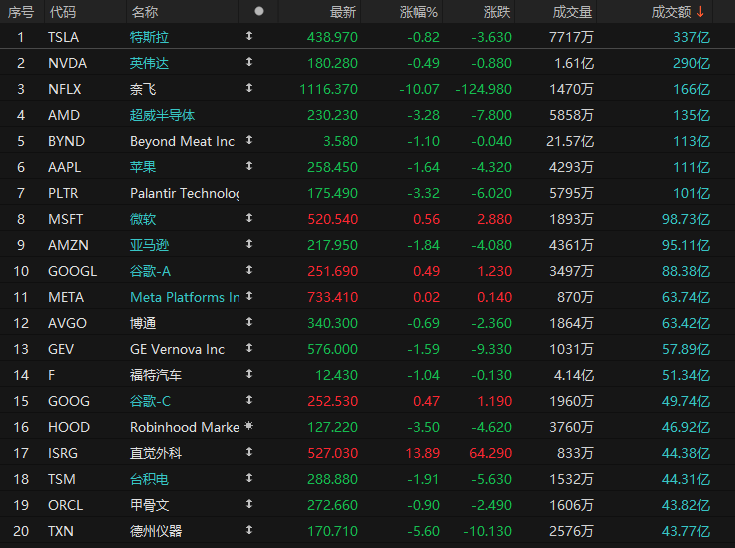Click the 21.57亿 volume cell
The height and width of the screenshot is (548, 735).
[x=570, y=141]
